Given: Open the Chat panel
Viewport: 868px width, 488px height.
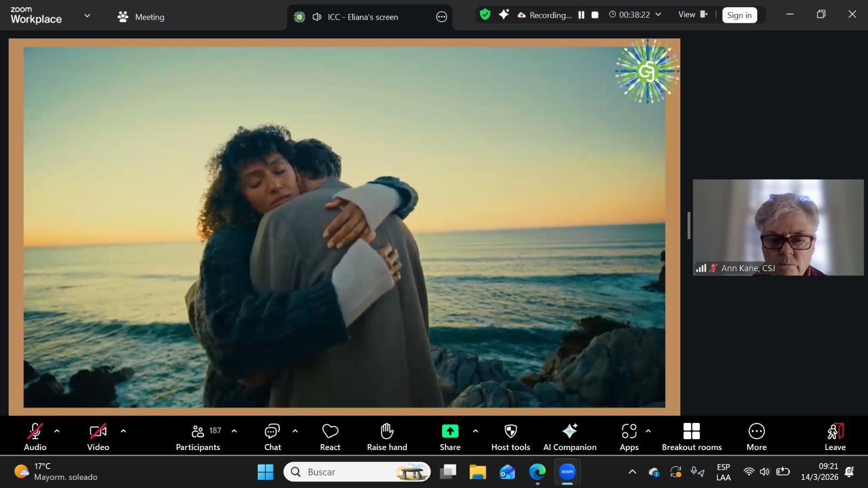Looking at the screenshot, I should pos(272,436).
